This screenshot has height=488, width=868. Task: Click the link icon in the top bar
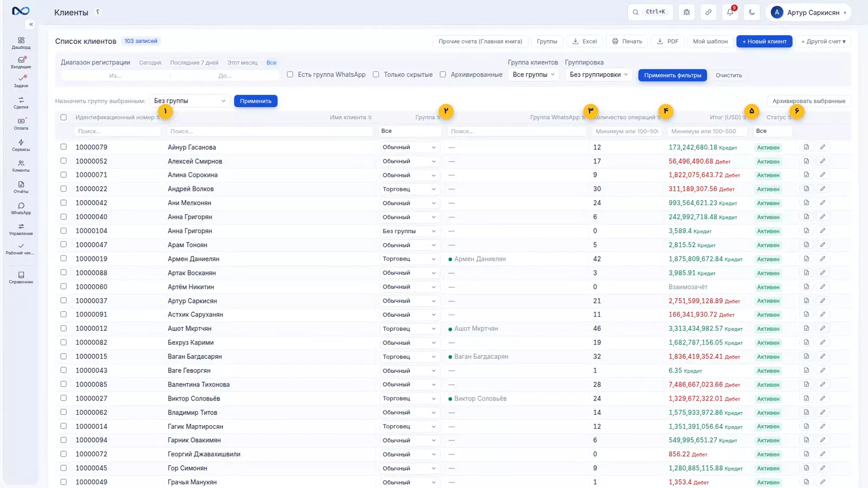click(x=709, y=12)
